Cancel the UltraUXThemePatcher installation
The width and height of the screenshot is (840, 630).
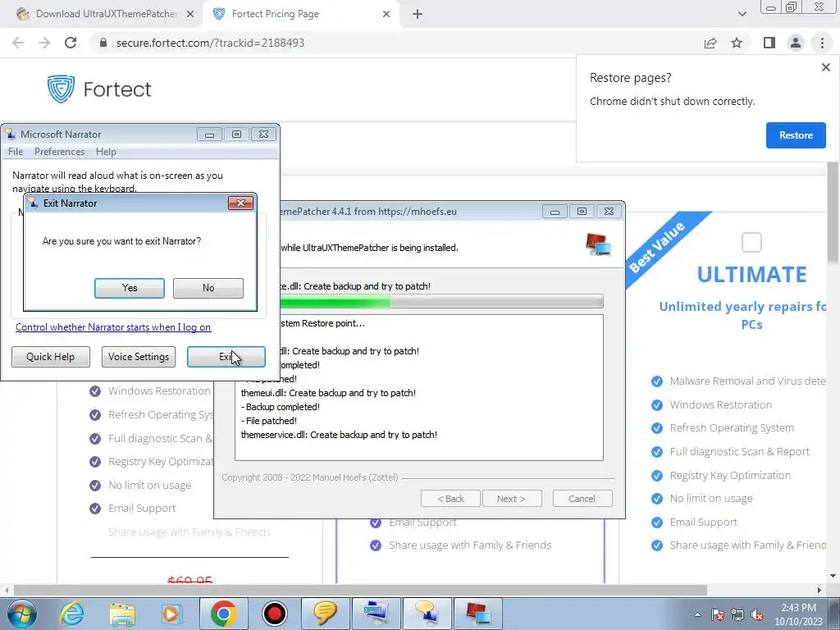(x=582, y=499)
